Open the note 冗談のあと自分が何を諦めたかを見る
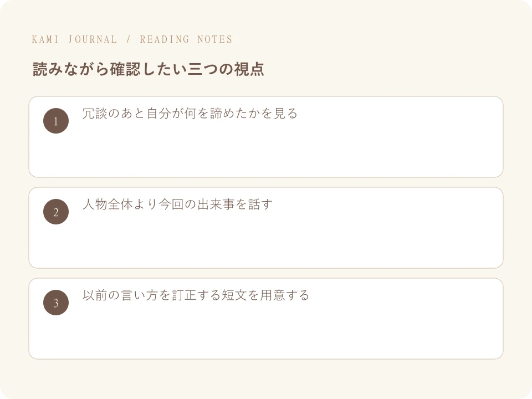 190,113
